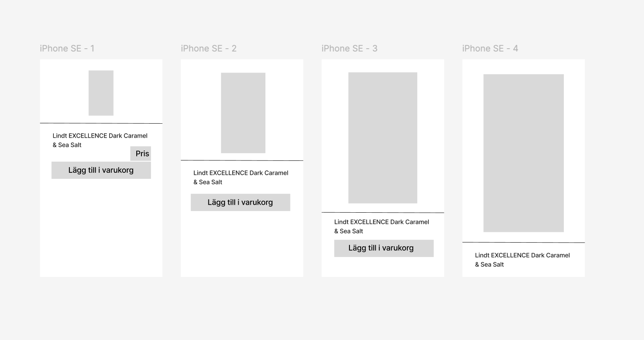Select the iPhone SE - 2 frame label
644x340 pixels.
pyautogui.click(x=208, y=48)
